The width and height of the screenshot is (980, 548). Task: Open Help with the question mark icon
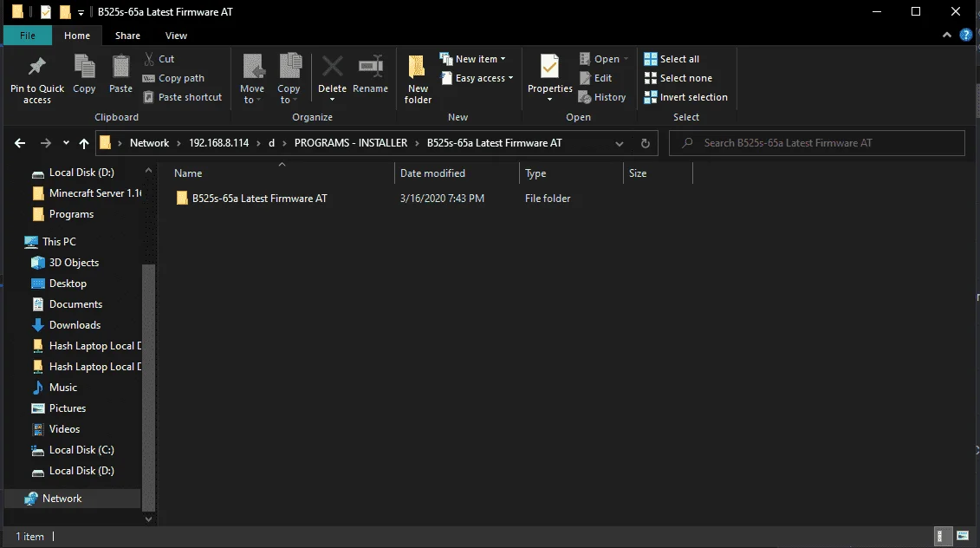[x=965, y=36]
